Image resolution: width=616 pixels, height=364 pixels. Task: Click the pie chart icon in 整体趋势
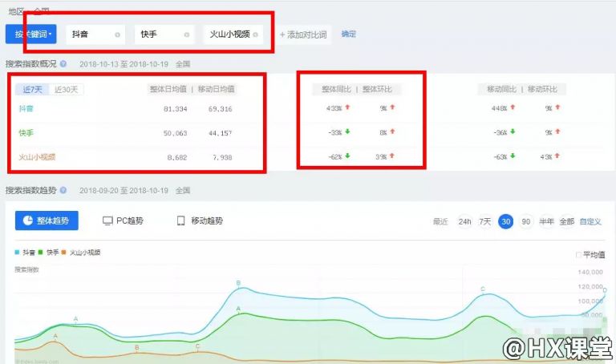pos(28,220)
